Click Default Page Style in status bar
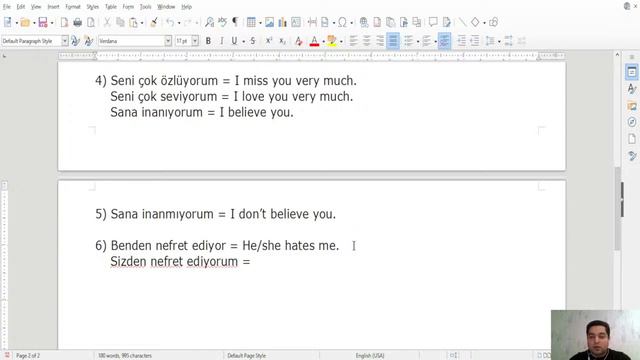The width and height of the screenshot is (640, 360). coord(247,356)
